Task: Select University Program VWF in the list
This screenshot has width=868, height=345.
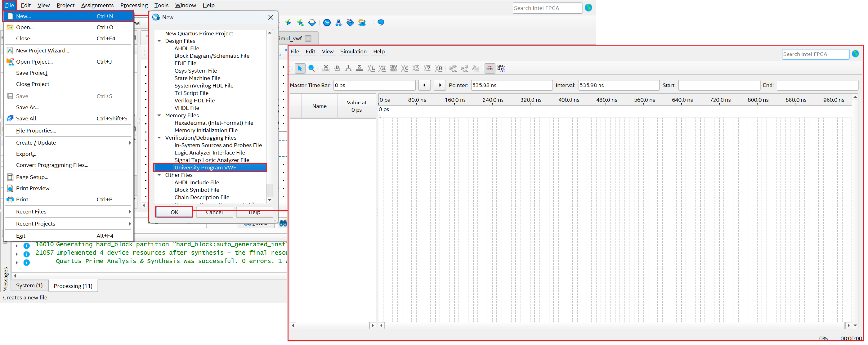Action: click(x=210, y=168)
